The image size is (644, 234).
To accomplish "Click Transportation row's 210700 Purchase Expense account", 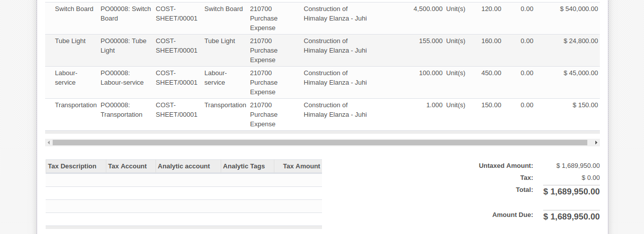I will pos(263,114).
